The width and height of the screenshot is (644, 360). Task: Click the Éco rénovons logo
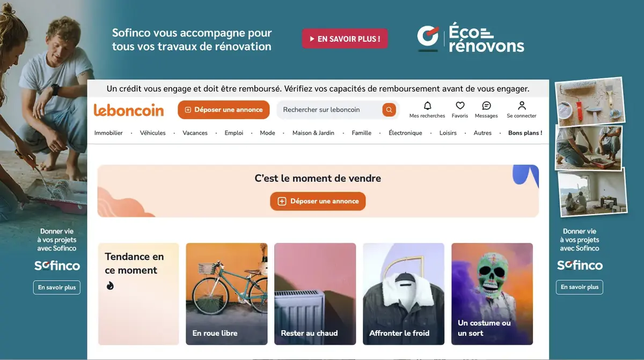click(471, 38)
